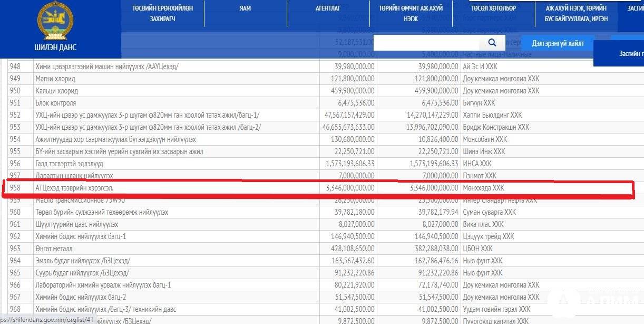Click row 956 Галд тэсвэртэй эдлэлүүд
644x324 pixels.
[x=69, y=164]
